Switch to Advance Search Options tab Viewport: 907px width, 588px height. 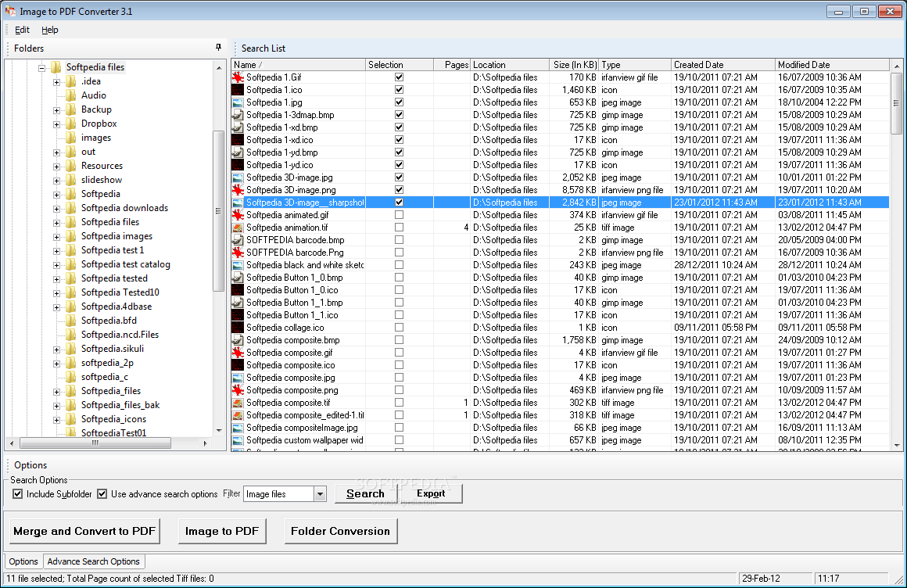tap(94, 561)
